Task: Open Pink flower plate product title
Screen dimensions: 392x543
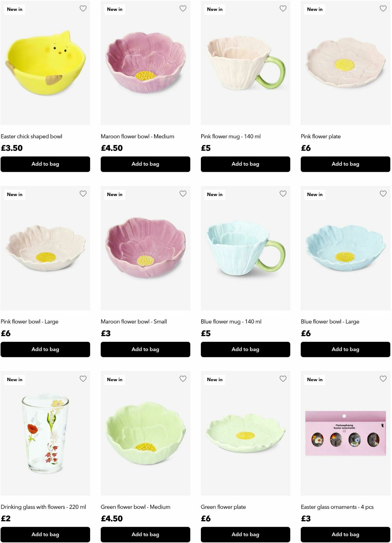Action: click(321, 136)
